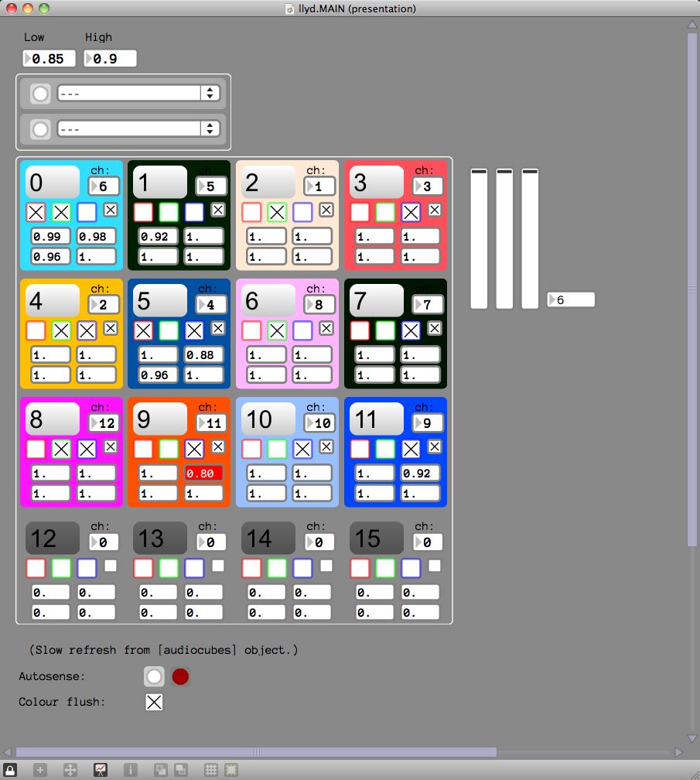This screenshot has width=700, height=780.
Task: Open the second dropdown menu showing ---
Action: pyautogui.click(x=138, y=128)
